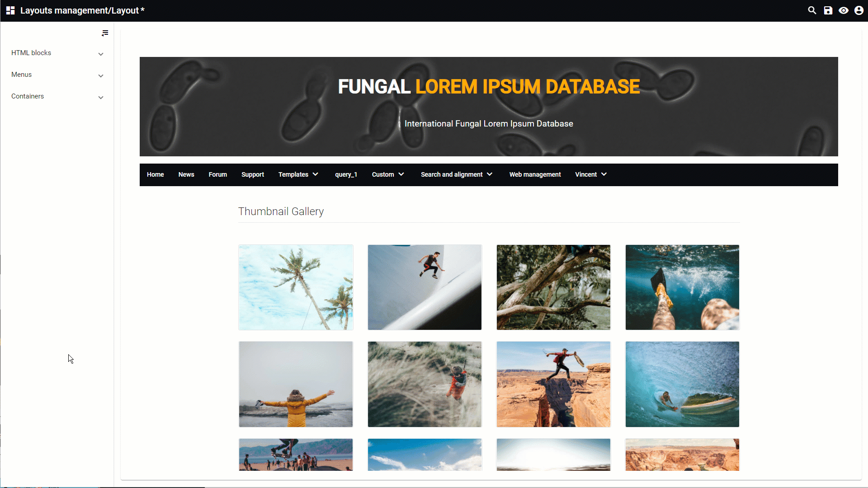The width and height of the screenshot is (868, 488).
Task: Open the Templates dropdown menu
Action: point(298,174)
